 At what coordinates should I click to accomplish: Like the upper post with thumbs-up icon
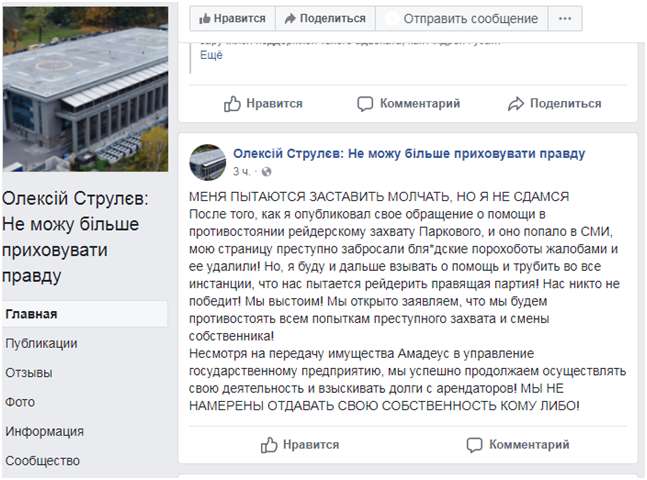pos(233,103)
